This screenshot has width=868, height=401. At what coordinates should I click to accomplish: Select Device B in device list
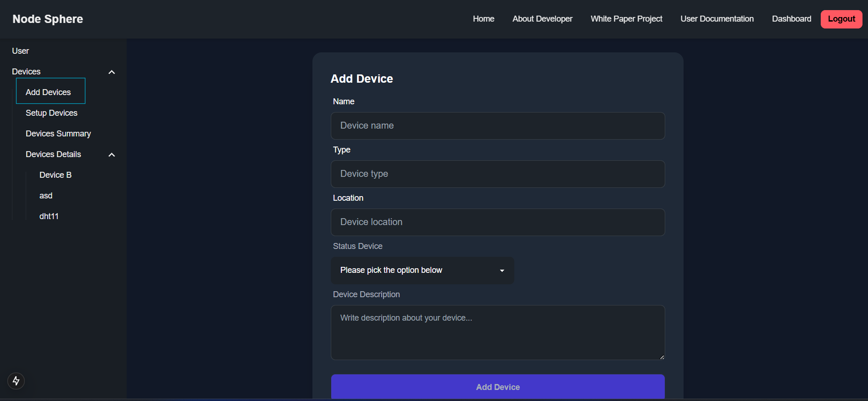[56, 175]
